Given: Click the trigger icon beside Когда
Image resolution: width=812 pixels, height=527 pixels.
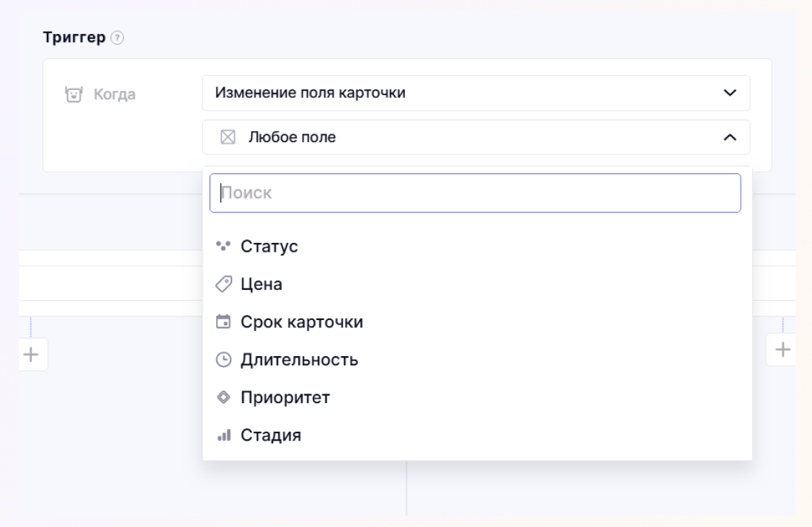Looking at the screenshot, I should click(x=72, y=94).
